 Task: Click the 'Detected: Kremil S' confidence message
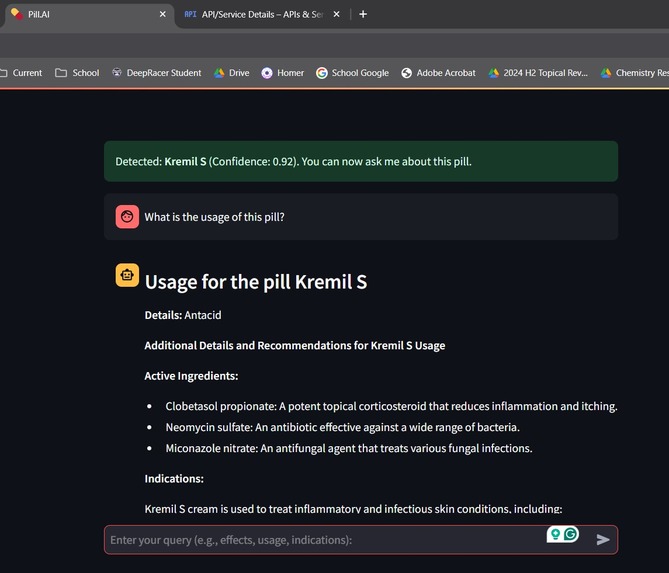(x=361, y=161)
